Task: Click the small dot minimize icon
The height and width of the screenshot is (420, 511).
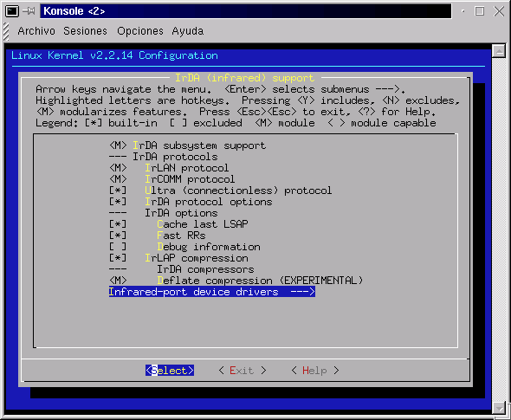Action: 462,11
